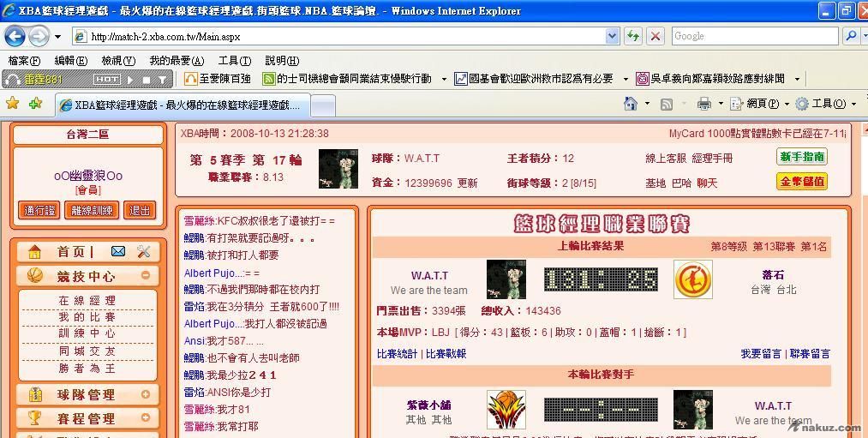Click the 退出 logout button
This screenshot has height=438, width=868.
(140, 210)
